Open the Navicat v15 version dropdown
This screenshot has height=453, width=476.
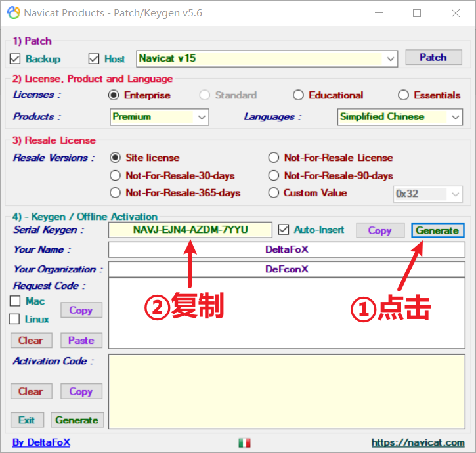391,58
